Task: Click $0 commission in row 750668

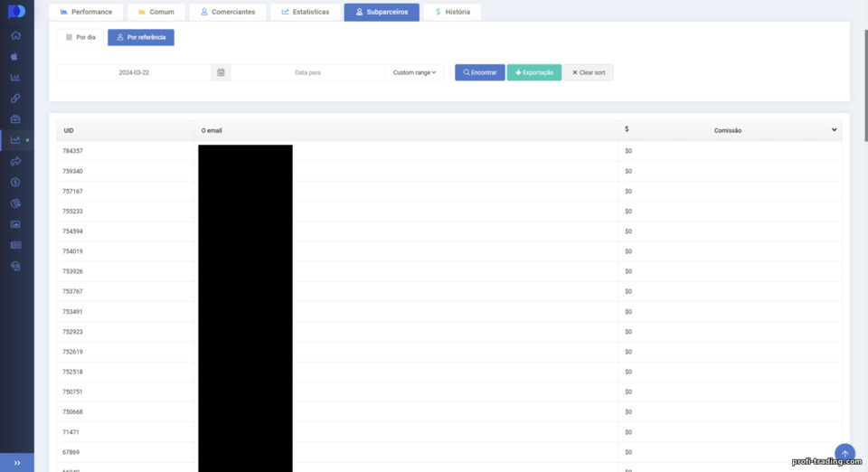Action: click(x=628, y=412)
